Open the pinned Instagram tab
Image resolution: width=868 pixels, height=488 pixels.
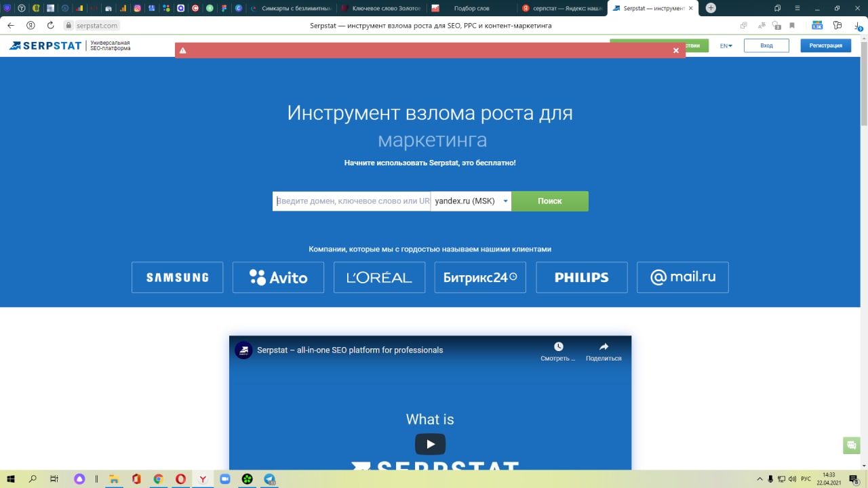137,8
